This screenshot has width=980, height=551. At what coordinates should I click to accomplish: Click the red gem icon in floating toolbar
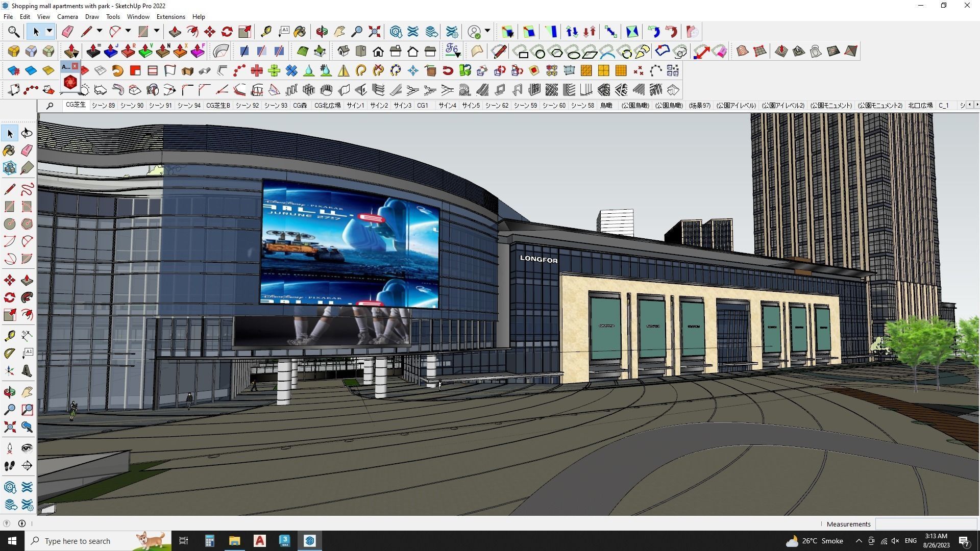click(x=70, y=82)
